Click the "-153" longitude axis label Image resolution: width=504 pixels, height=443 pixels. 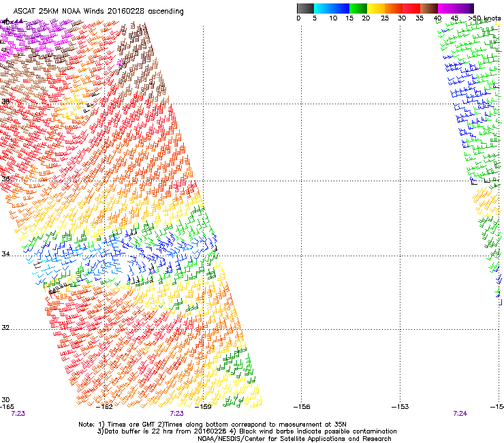point(400,406)
